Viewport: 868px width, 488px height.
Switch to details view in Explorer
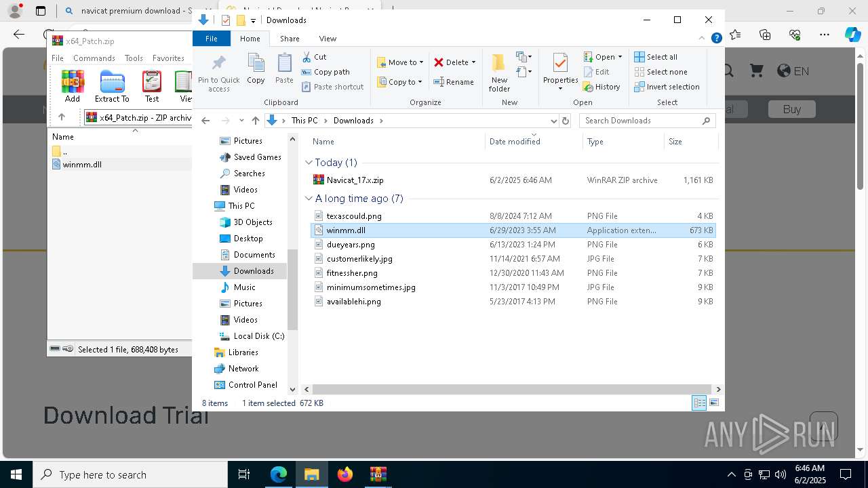(x=699, y=403)
